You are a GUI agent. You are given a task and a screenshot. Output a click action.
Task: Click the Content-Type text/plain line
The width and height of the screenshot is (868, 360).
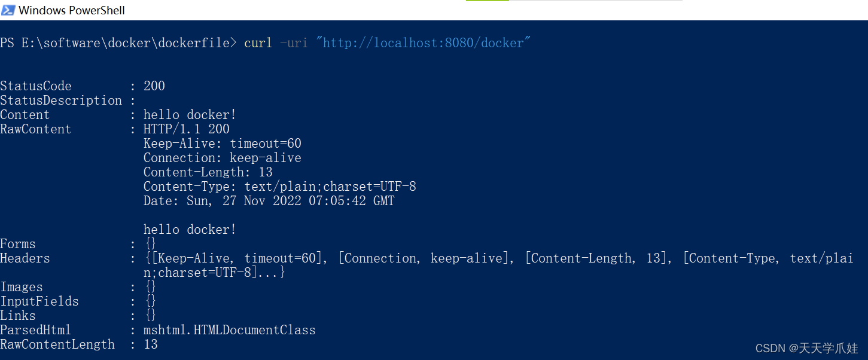280,187
